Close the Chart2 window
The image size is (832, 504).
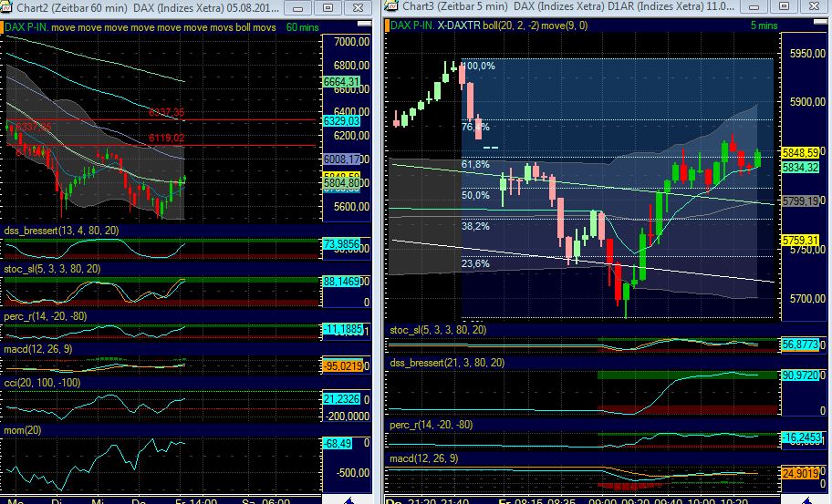click(x=359, y=8)
